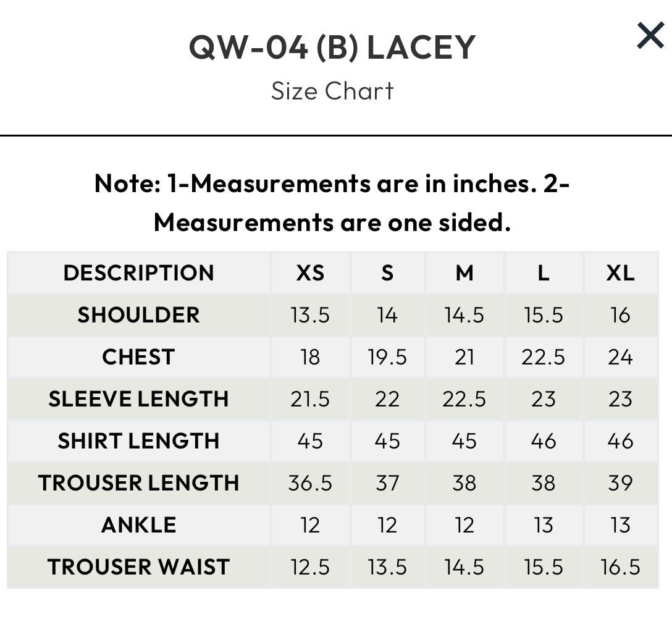The image size is (672, 619).
Task: Click the measurements note text
Action: 332,203
